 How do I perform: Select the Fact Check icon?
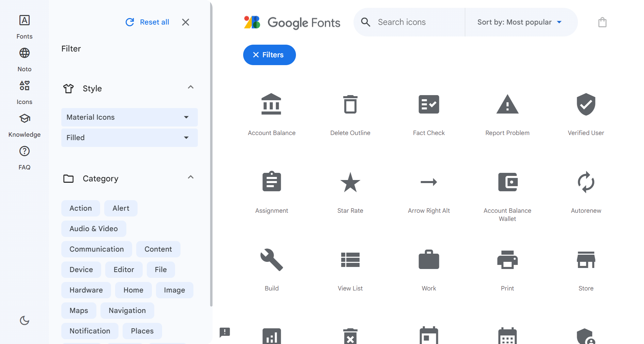click(429, 104)
